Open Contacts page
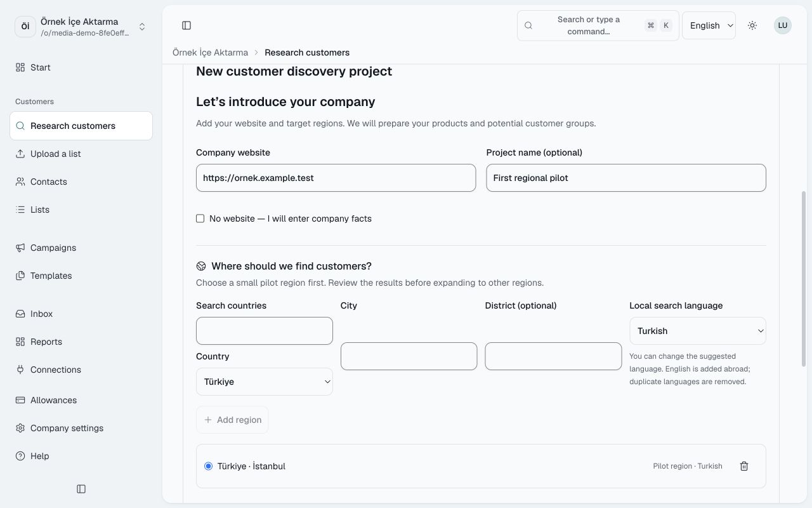The width and height of the screenshot is (812, 508). click(81, 182)
